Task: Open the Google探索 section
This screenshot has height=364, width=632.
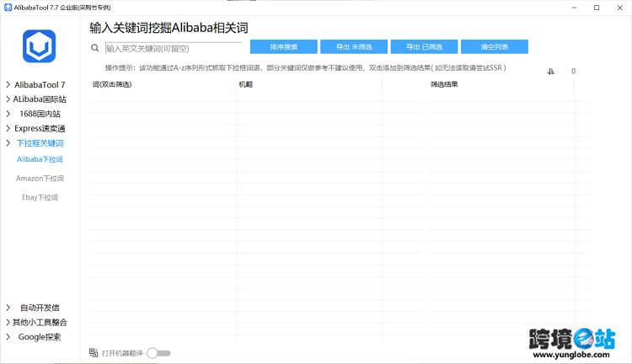Action: click(40, 336)
